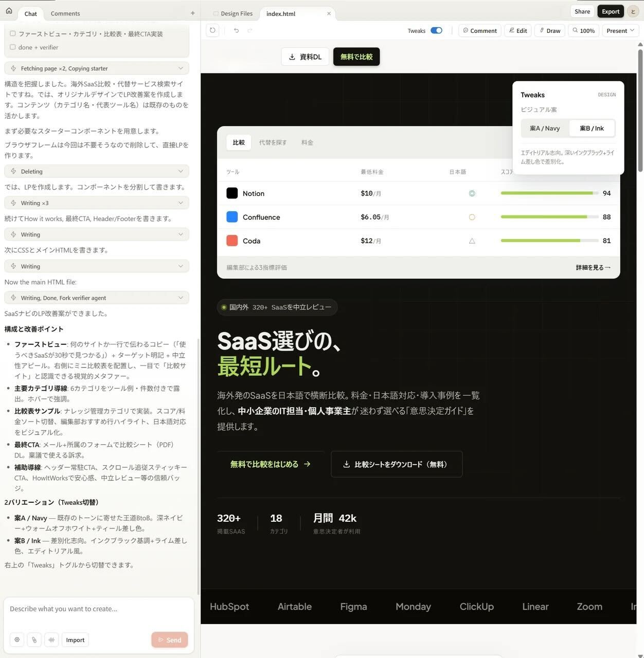Click the attachment paperclip icon
Screen dimensions: 644x658
[x=34, y=639]
